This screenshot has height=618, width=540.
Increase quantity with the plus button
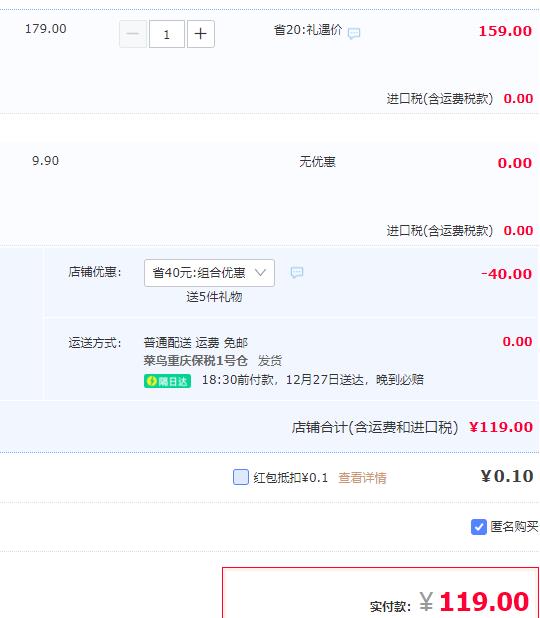pyautogui.click(x=201, y=34)
